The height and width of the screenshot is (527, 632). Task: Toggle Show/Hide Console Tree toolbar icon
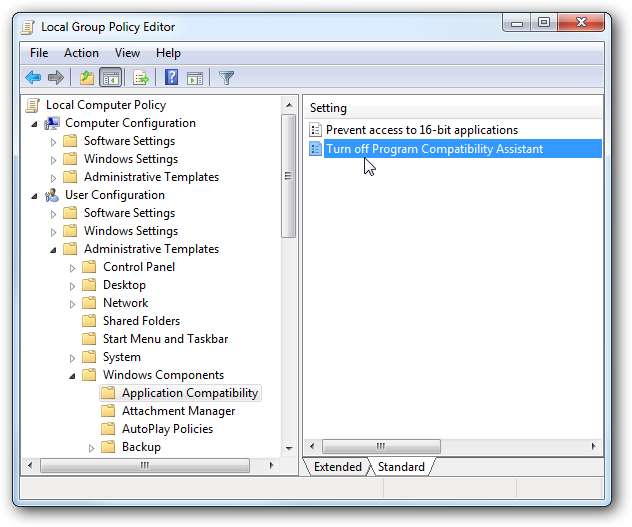[110, 77]
